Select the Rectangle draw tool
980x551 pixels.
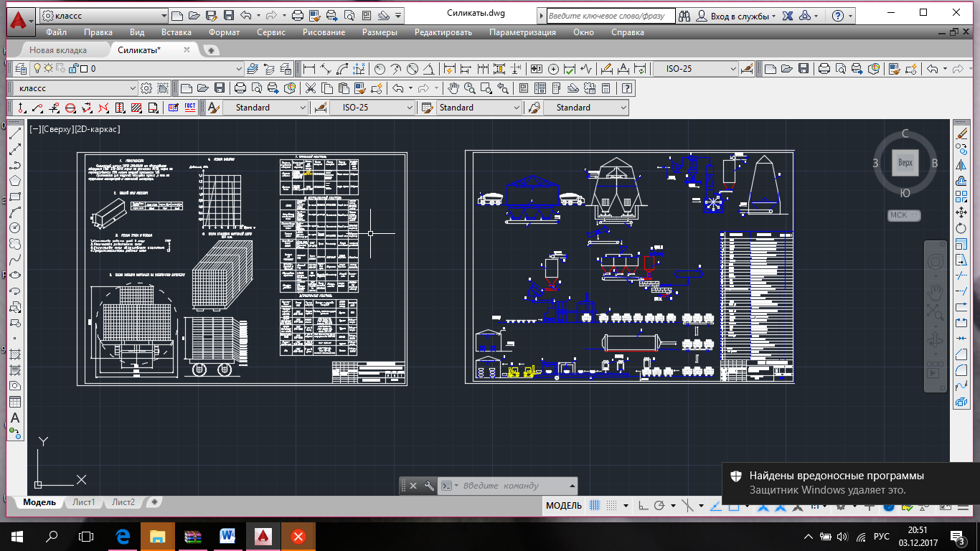click(15, 197)
